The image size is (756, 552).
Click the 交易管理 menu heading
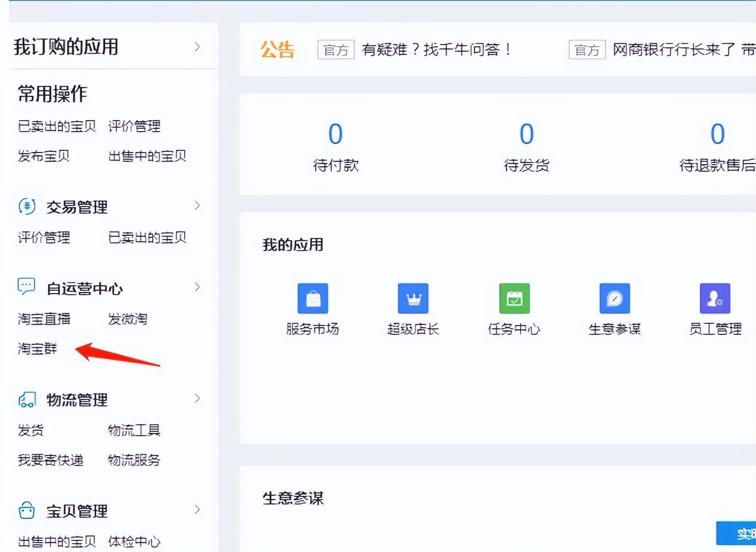tap(77, 207)
